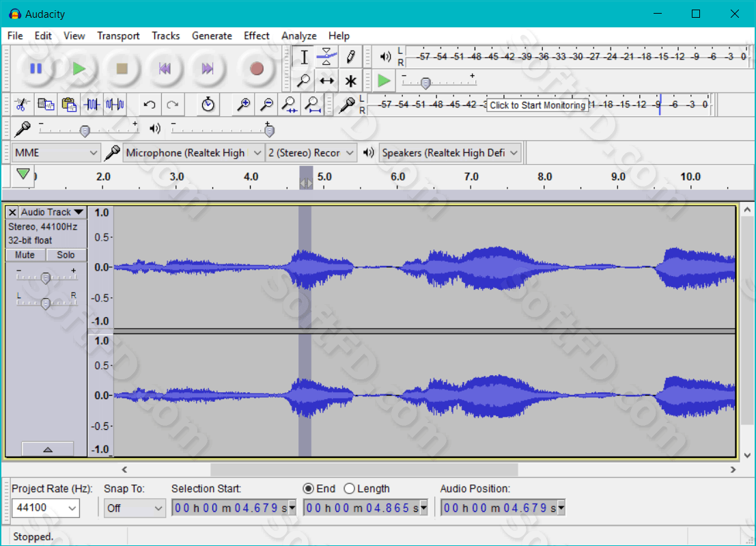Start playback with the large Play button
Image resolution: width=756 pixels, height=546 pixels.
click(x=79, y=68)
